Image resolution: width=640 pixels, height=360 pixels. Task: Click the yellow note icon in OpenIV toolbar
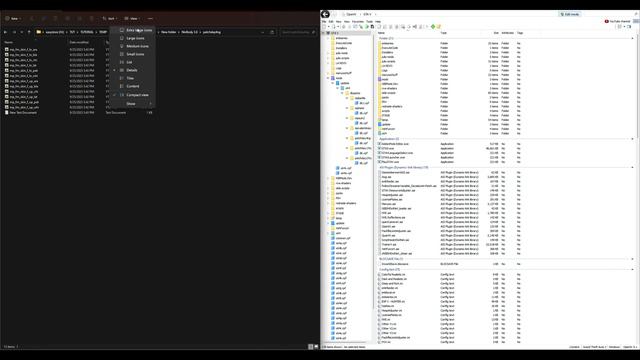[439, 27]
